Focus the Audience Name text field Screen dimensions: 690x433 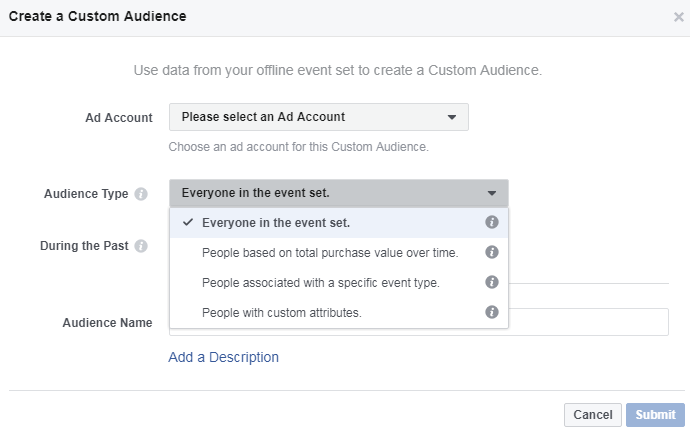click(x=588, y=322)
